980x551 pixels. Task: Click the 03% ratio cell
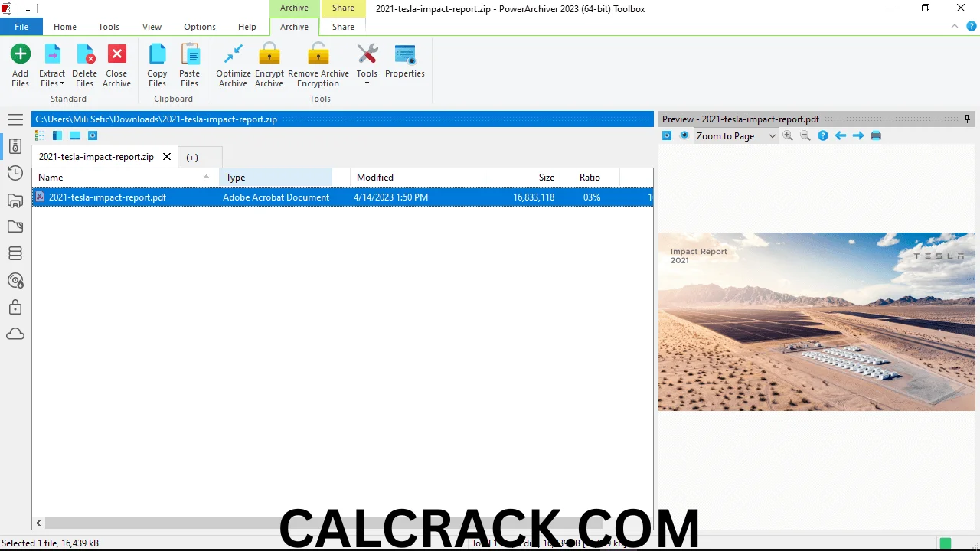click(x=591, y=197)
